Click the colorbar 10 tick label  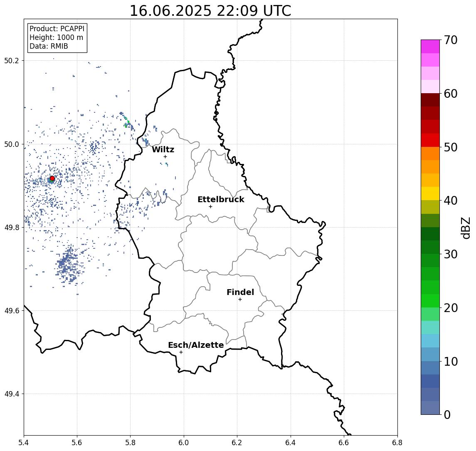pyautogui.click(x=451, y=362)
